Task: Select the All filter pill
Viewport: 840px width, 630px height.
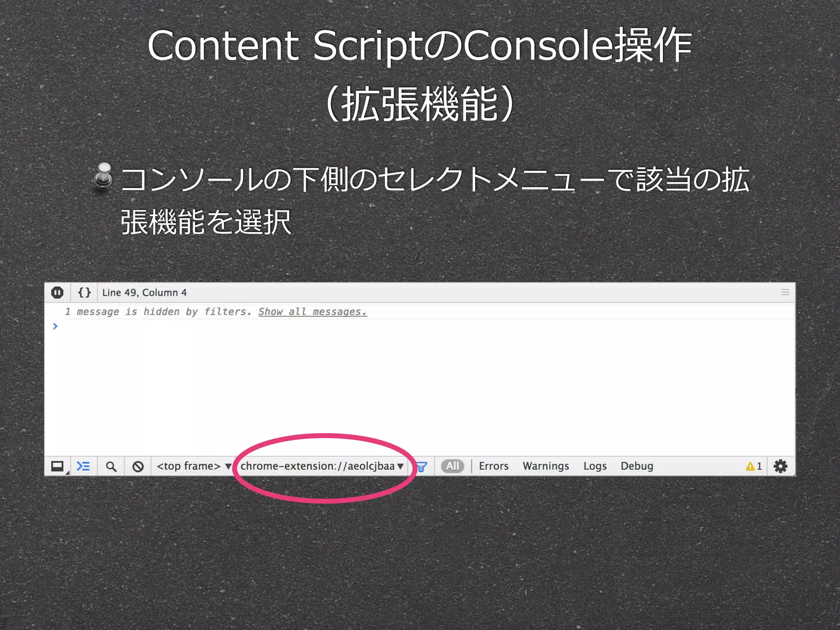Action: pos(452,466)
